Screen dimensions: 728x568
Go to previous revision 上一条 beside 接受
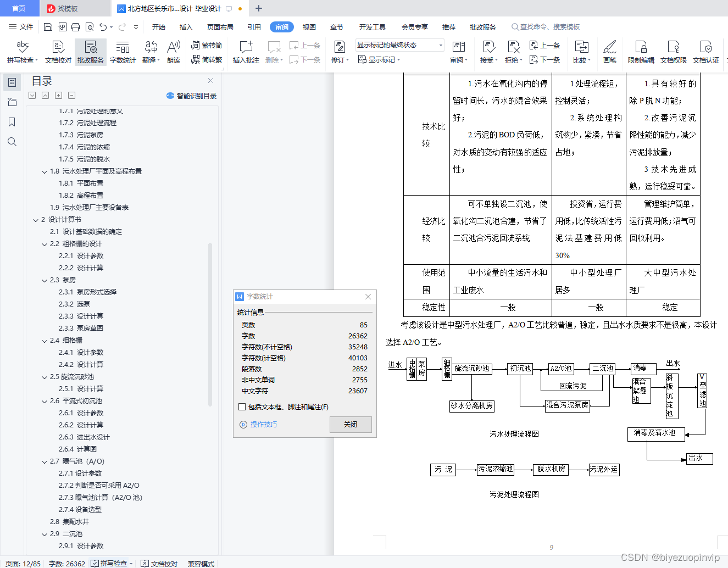[x=544, y=46]
